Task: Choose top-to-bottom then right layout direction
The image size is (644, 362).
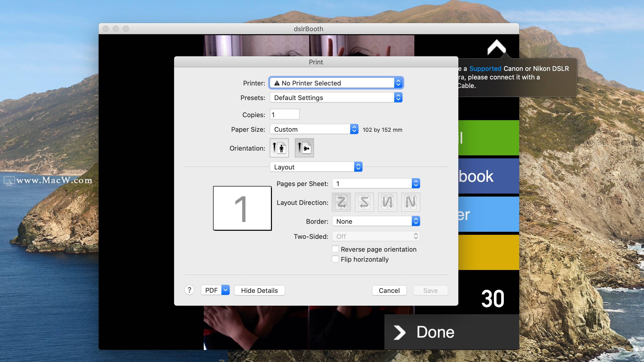Action: 387,202
